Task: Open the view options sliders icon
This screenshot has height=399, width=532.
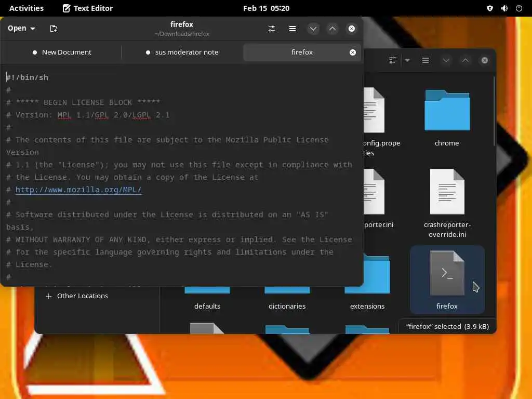Action: click(x=271, y=29)
